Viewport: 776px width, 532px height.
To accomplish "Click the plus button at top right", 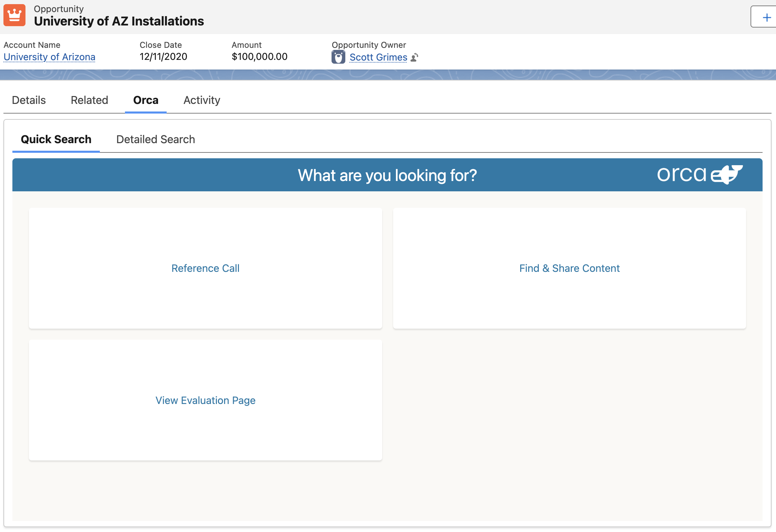I will (766, 17).
